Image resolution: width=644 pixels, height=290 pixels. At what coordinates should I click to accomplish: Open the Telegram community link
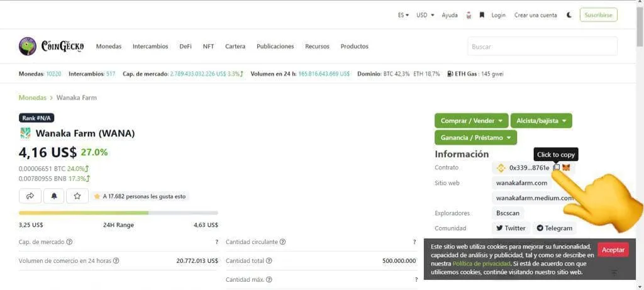click(x=555, y=228)
